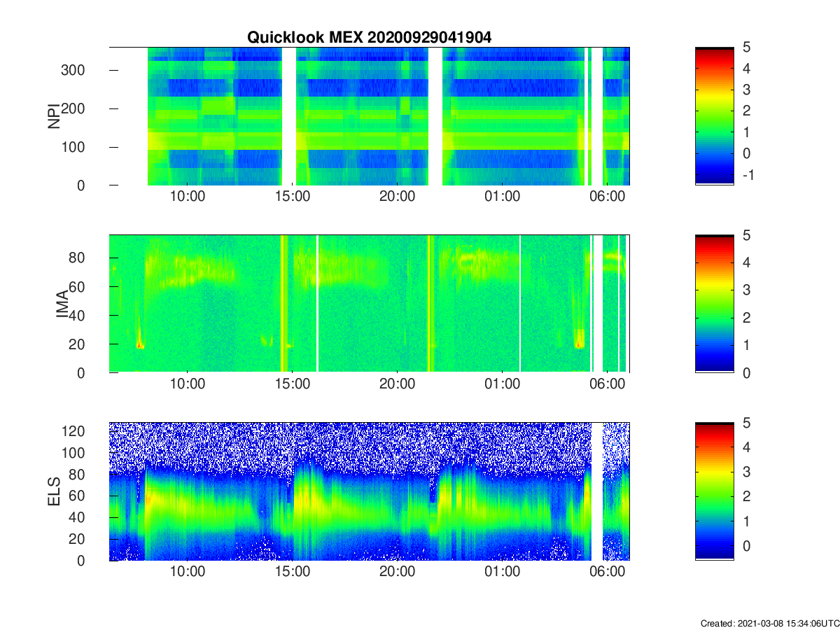Click the ELS spectrogram plot area
The image size is (840, 630).
[x=370, y=491]
